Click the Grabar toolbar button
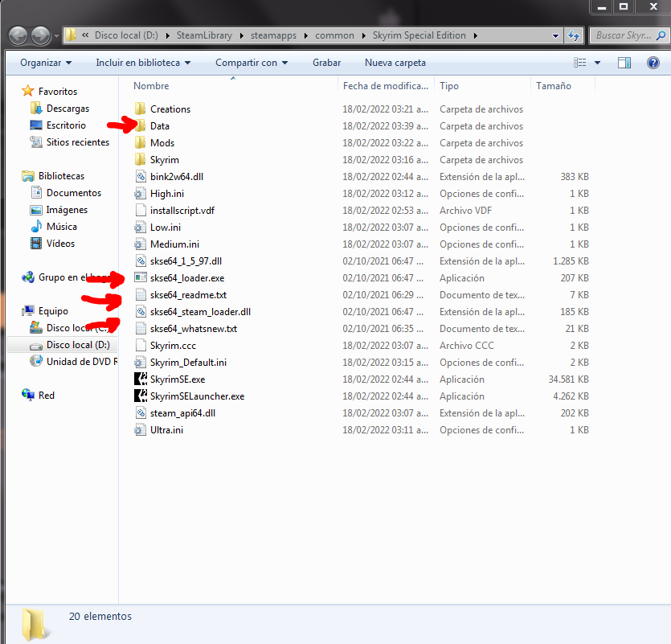This screenshot has width=671, height=644. pos(326,63)
